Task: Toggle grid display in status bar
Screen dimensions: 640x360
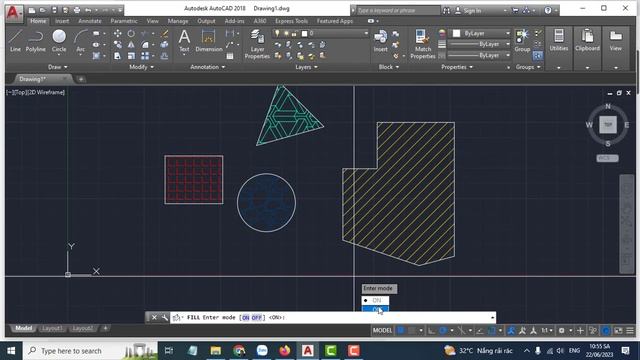Action: [x=401, y=330]
